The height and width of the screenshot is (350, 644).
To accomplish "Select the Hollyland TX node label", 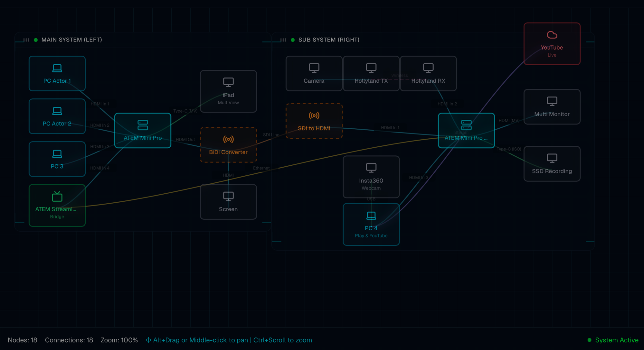I will point(371,81).
